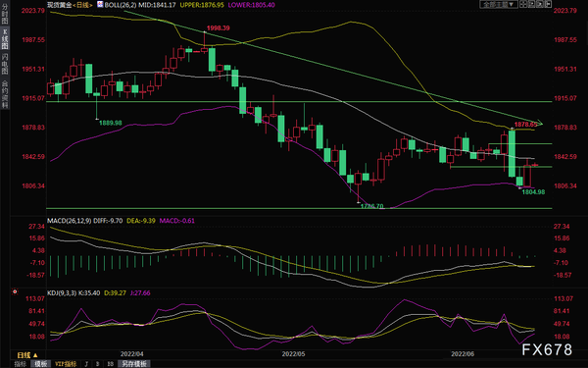The image size is (588, 368).
Task: Click the second chart window icon at top right
Action: click(532, 5)
